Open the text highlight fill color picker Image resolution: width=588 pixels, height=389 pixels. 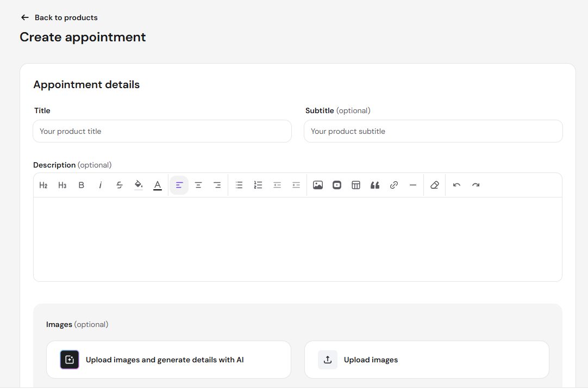coord(139,185)
